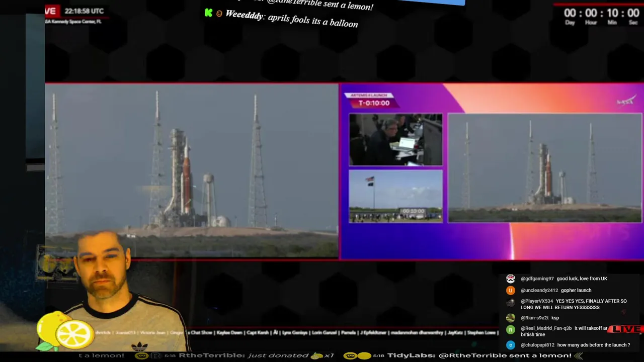
Task: Open the @Rian-s9e2t username in chat
Action: point(535,318)
